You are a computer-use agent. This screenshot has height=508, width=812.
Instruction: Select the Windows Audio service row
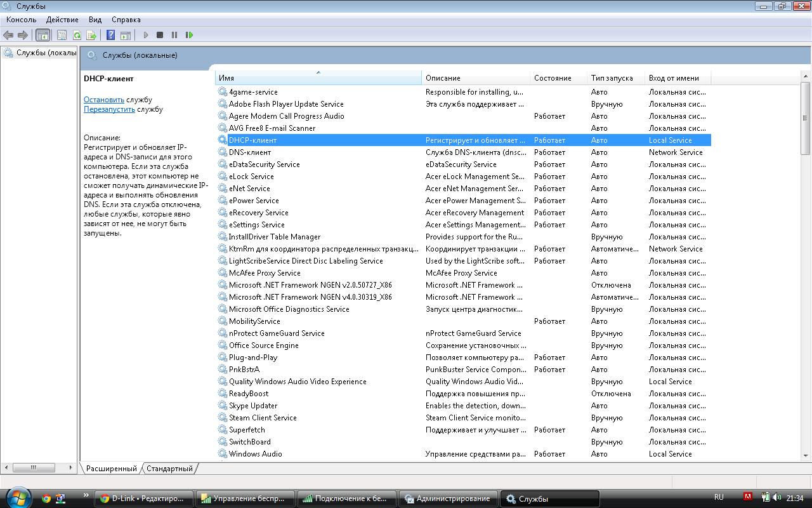point(255,454)
